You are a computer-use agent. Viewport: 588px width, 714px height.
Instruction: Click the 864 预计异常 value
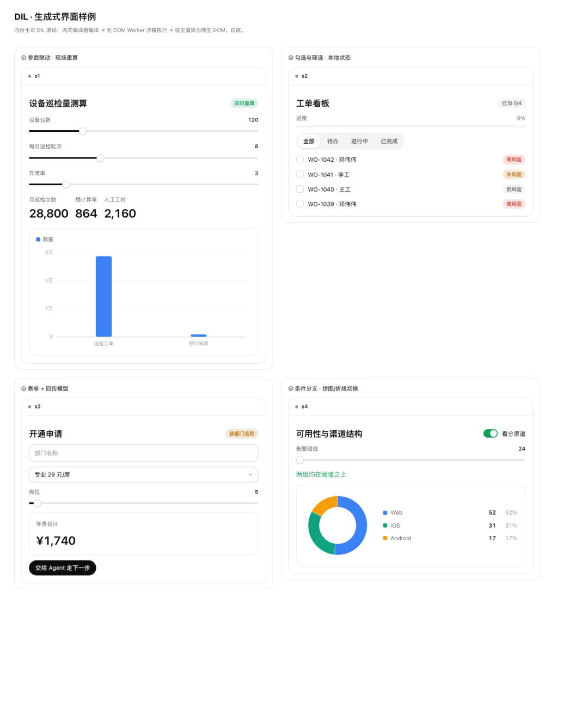[86, 213]
